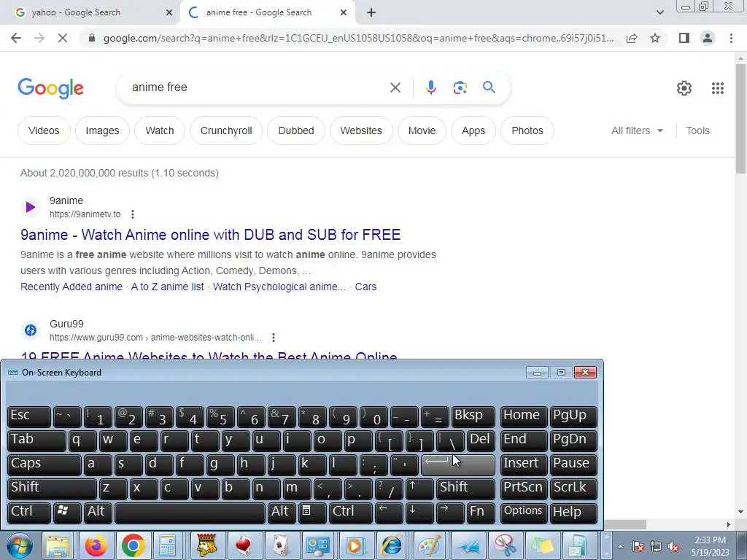Open the tab search chevron in Chrome

click(659, 13)
